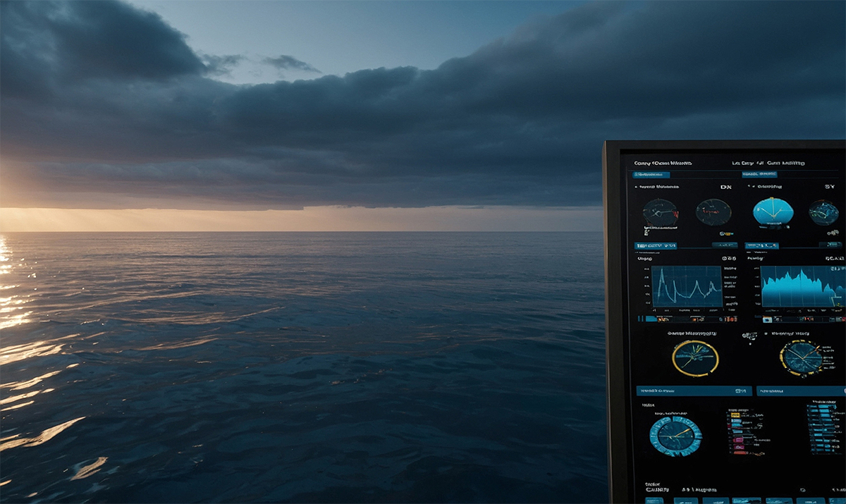The height and width of the screenshot is (504, 846).
Task: Select the blue header tab above the line chart
Action: (x=656, y=246)
